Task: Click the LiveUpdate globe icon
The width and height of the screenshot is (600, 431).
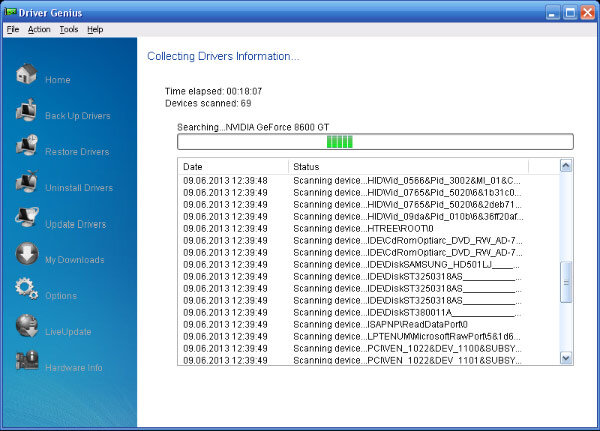Action: pyautogui.click(x=26, y=325)
